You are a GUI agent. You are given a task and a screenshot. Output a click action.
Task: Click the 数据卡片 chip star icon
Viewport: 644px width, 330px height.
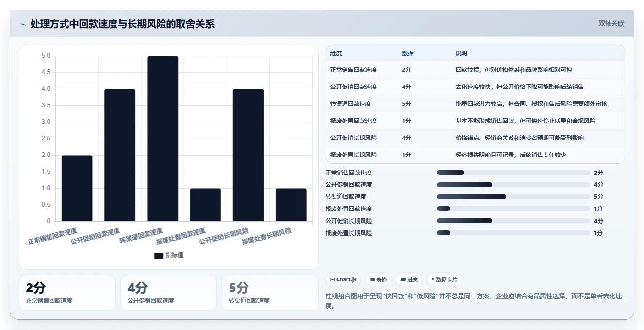[433, 279]
